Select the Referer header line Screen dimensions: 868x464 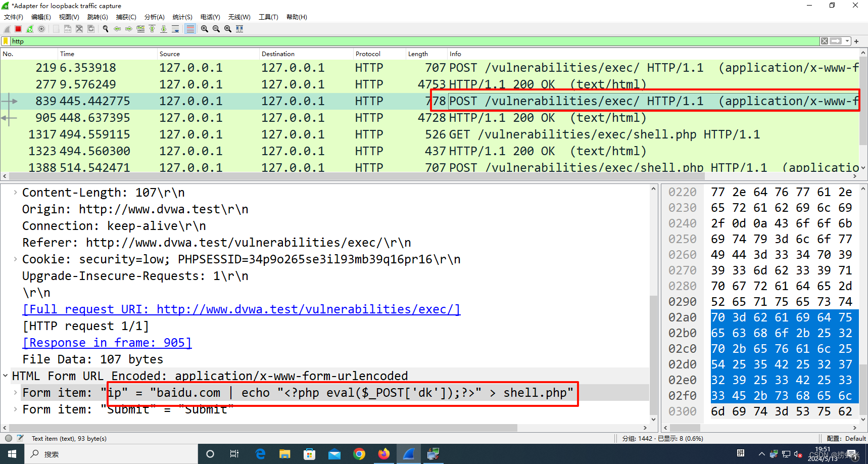click(216, 243)
